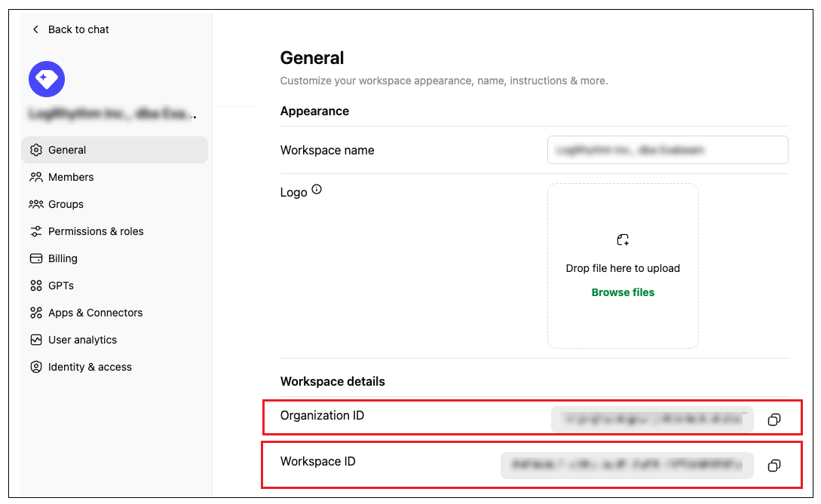Open the General settings page
The image size is (821, 504).
point(67,150)
